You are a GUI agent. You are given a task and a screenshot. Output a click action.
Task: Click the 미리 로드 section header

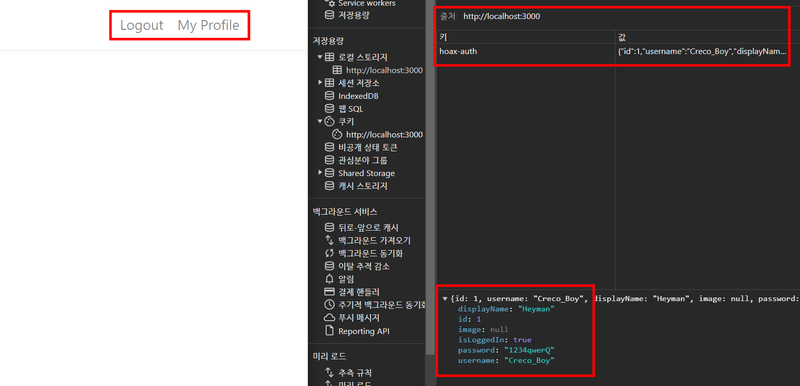[329, 356]
